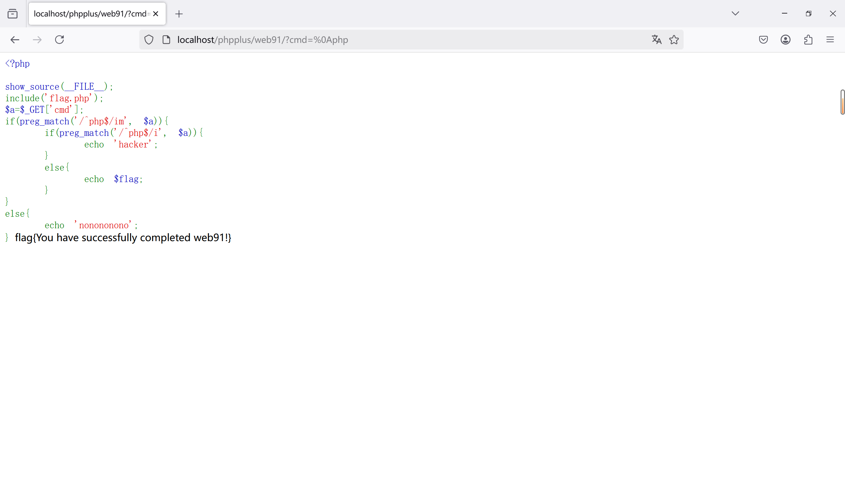Screen dimensions: 845x504
Task: Click the flag text output line
Action: pos(123,238)
